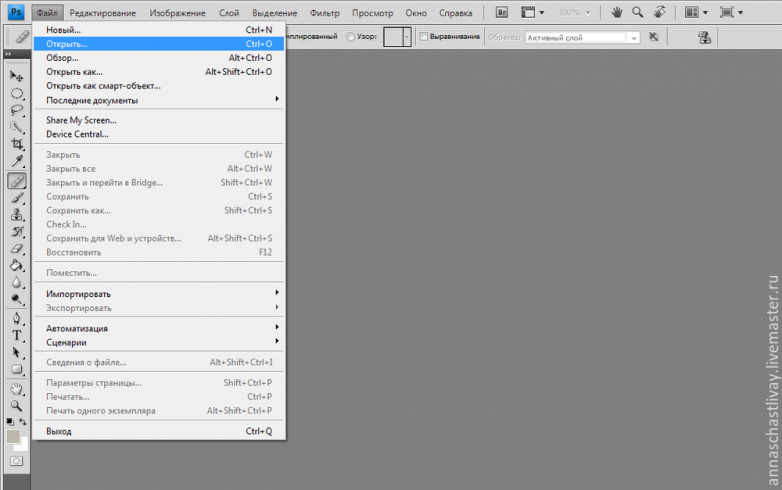Choose Обзор... menu entry

coord(159,58)
